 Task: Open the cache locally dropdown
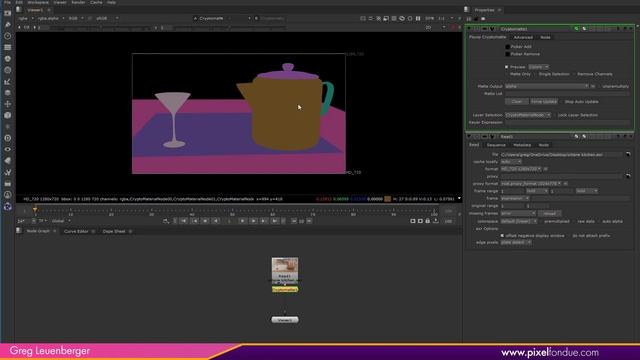511,162
